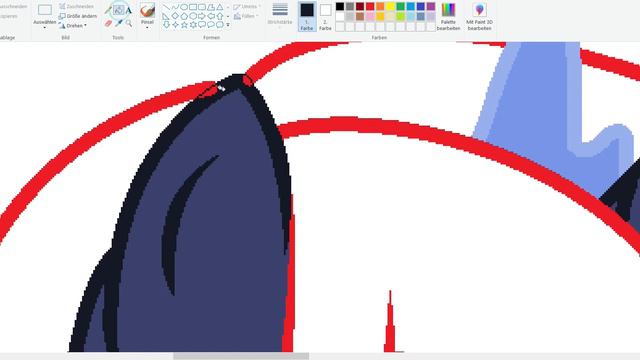Choose the Diamond shape

click(175, 16)
